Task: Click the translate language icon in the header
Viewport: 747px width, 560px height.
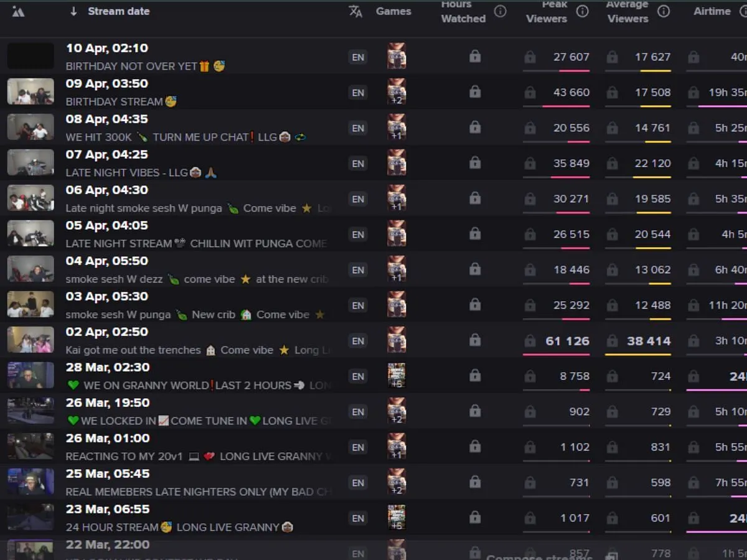Action: click(355, 11)
